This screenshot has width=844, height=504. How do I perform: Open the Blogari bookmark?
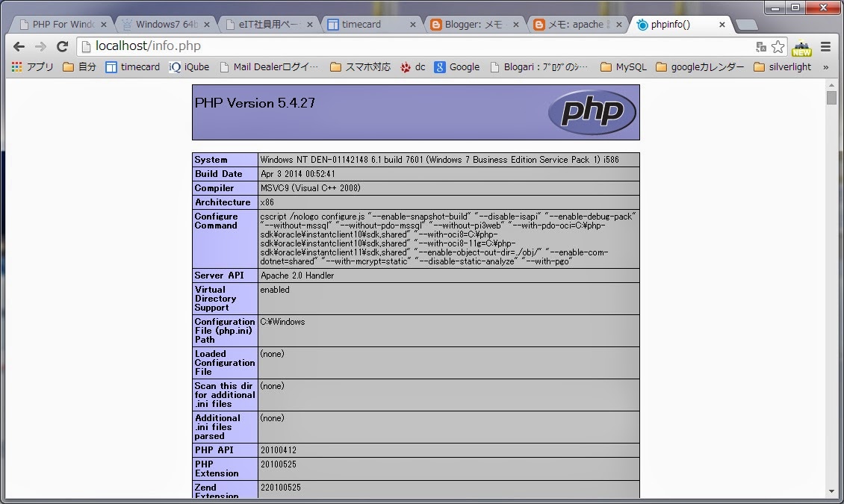(x=539, y=66)
